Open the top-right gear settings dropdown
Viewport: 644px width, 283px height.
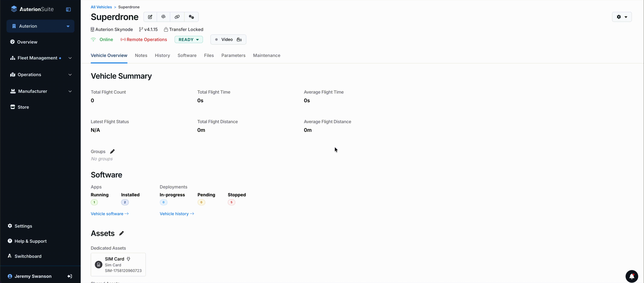[621, 17]
